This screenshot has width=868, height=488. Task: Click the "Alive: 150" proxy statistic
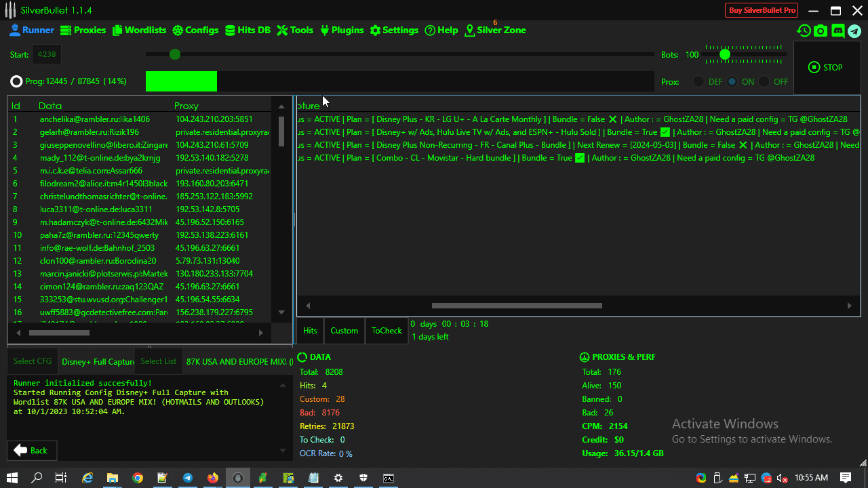601,386
